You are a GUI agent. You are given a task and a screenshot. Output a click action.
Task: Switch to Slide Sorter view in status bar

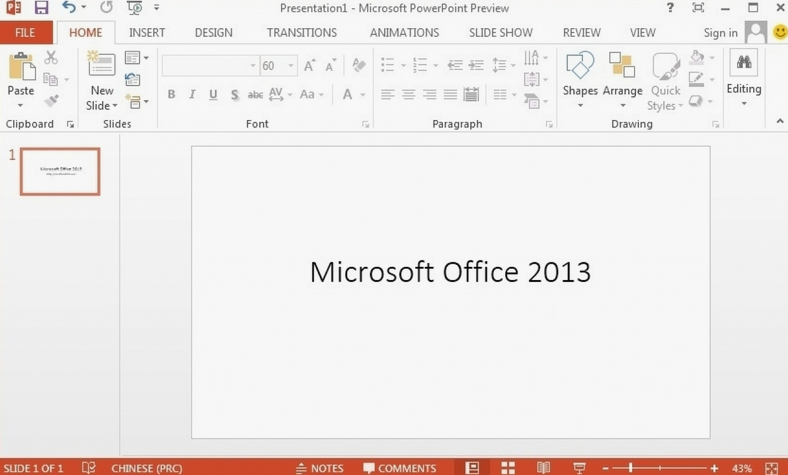508,467
